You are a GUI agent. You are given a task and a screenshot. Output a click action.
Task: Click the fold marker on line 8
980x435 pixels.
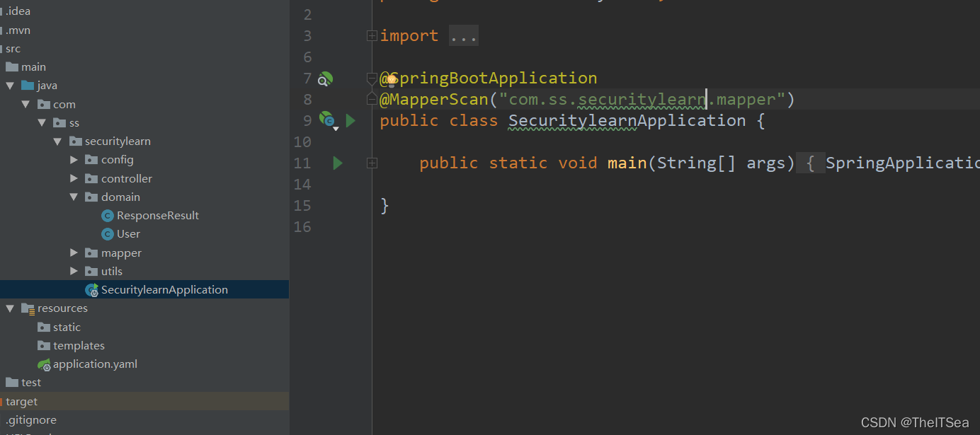pyautogui.click(x=372, y=100)
